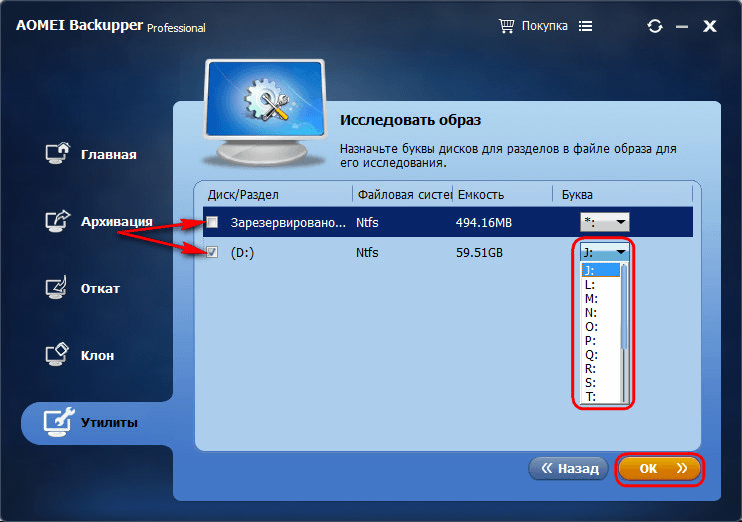Image resolution: width=742 pixels, height=522 pixels.
Task: Click the Архивация backup icon
Action: 58,221
